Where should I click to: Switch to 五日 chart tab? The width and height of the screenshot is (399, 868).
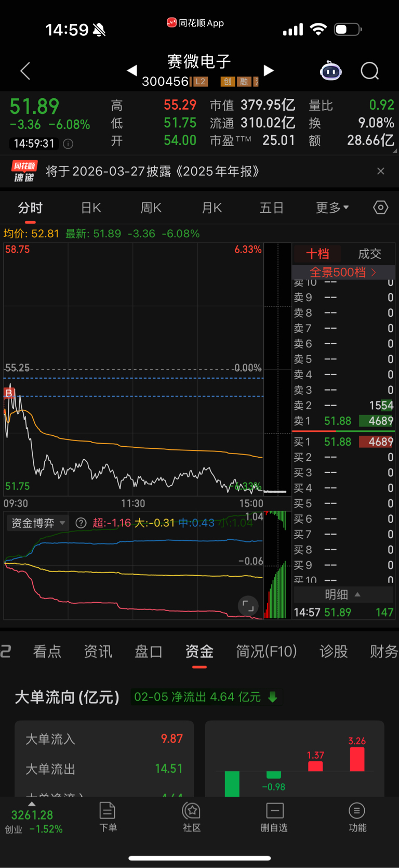coord(272,208)
